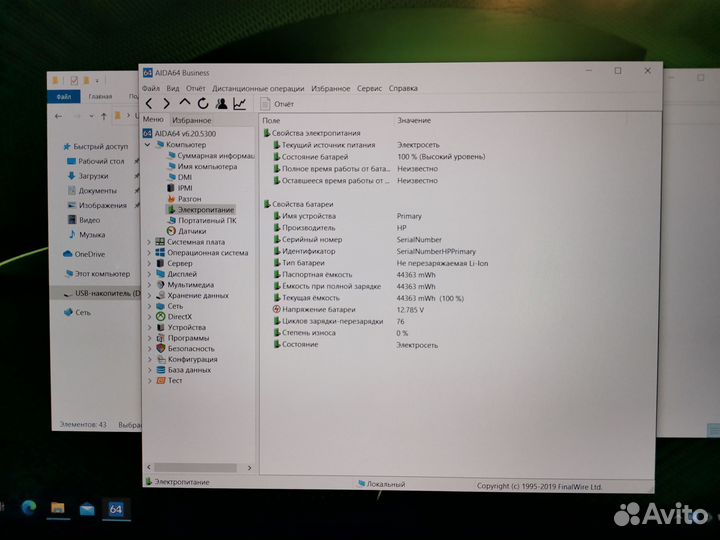
Task: Select the Состояние батарей row
Action: [x=379, y=157]
